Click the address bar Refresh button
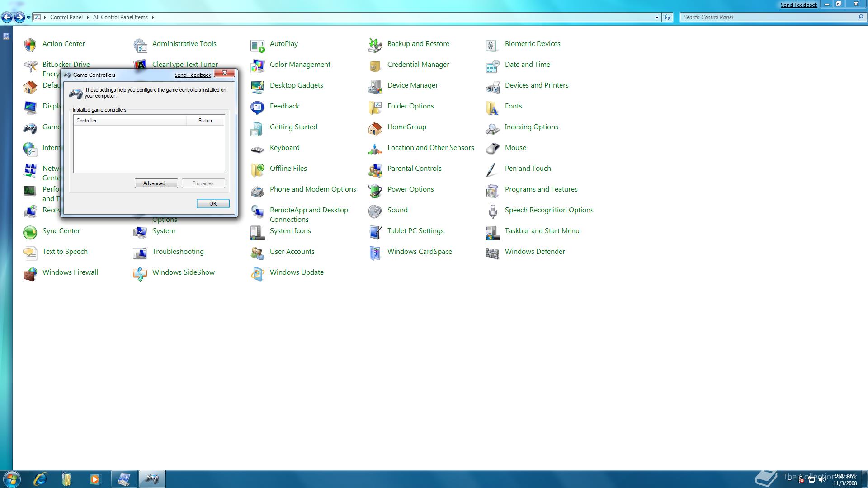Image resolution: width=868 pixels, height=488 pixels. click(667, 17)
